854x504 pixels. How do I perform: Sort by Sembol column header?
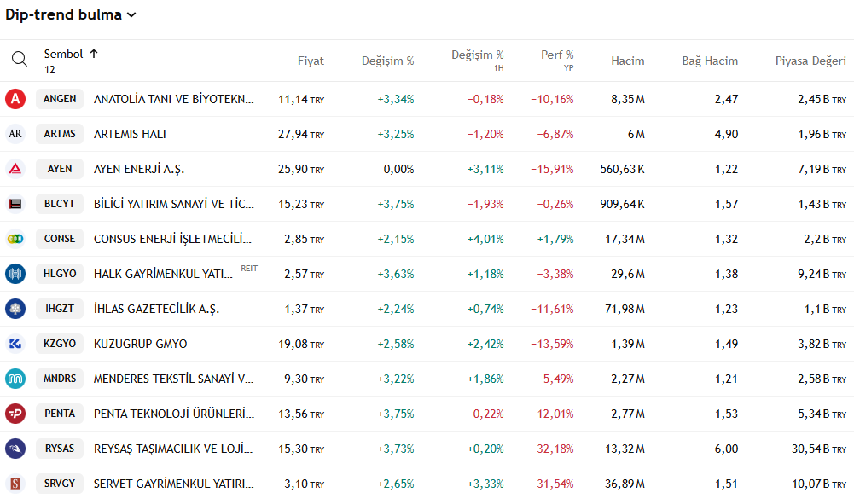point(71,54)
